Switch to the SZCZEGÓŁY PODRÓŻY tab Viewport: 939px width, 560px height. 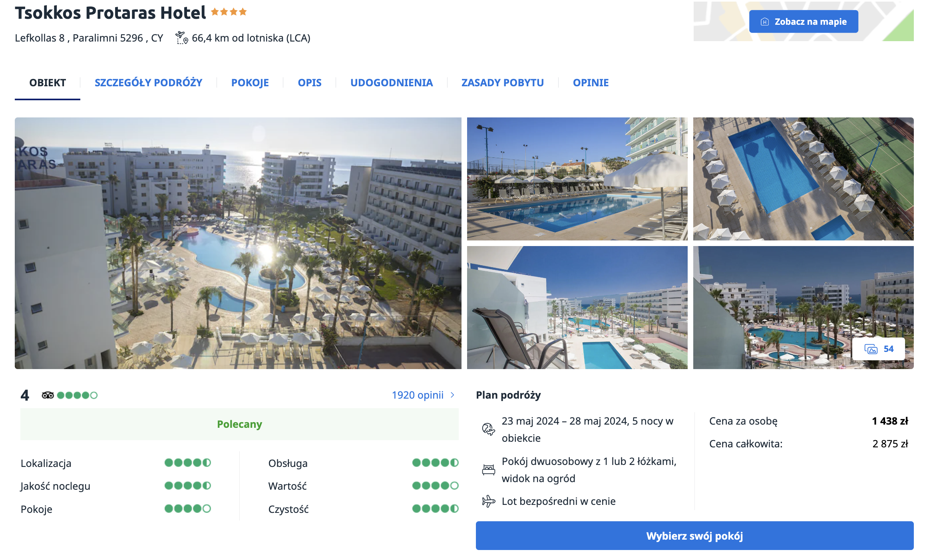(148, 83)
